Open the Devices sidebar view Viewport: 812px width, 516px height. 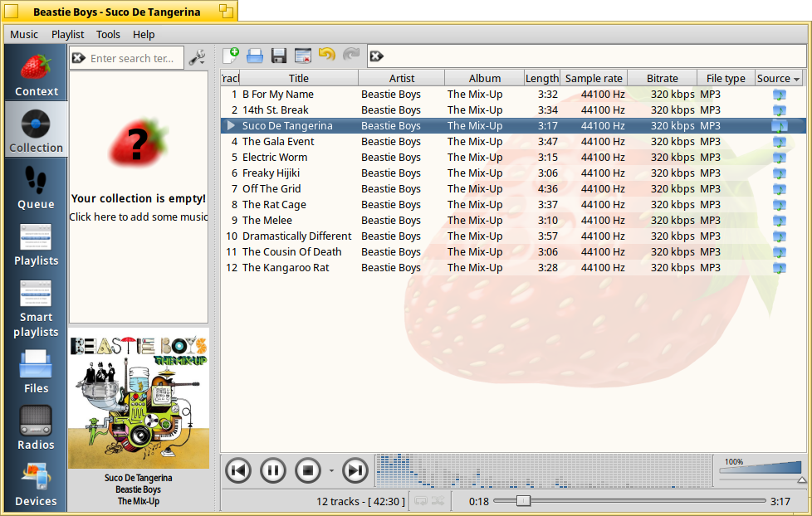pyautogui.click(x=36, y=484)
